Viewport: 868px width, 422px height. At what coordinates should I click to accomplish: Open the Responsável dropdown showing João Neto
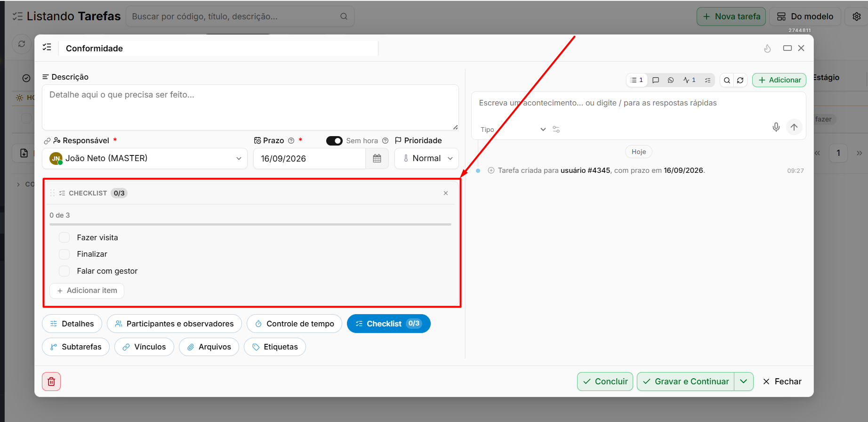(145, 159)
